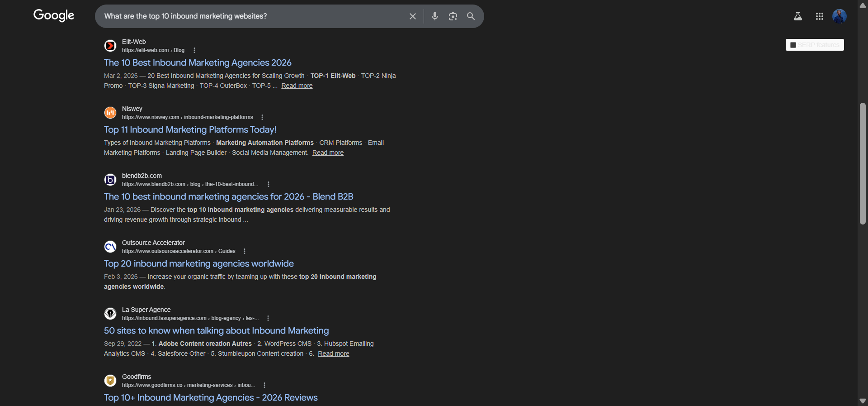Toggle the SERP features checkbox

793,45
